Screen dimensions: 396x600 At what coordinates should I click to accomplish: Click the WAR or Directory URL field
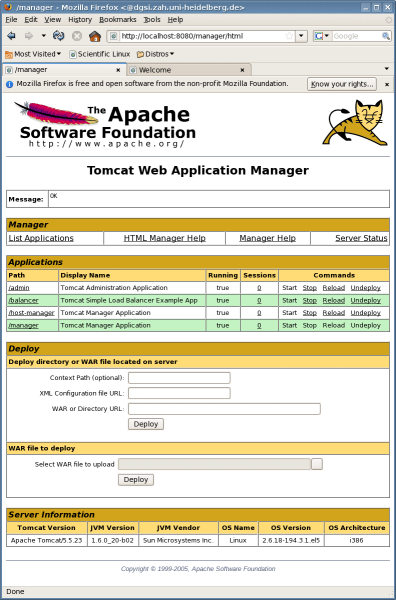[x=224, y=409]
